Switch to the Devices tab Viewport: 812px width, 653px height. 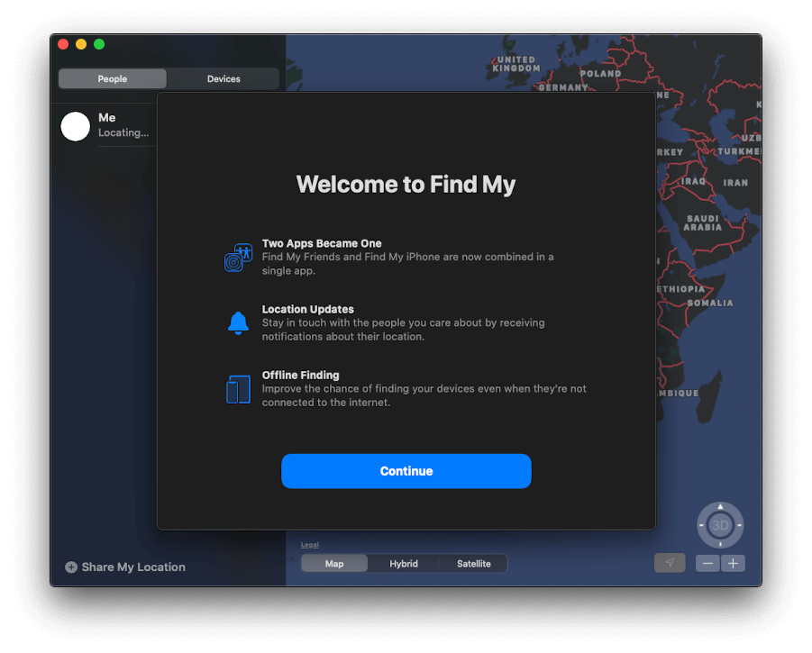pos(224,78)
